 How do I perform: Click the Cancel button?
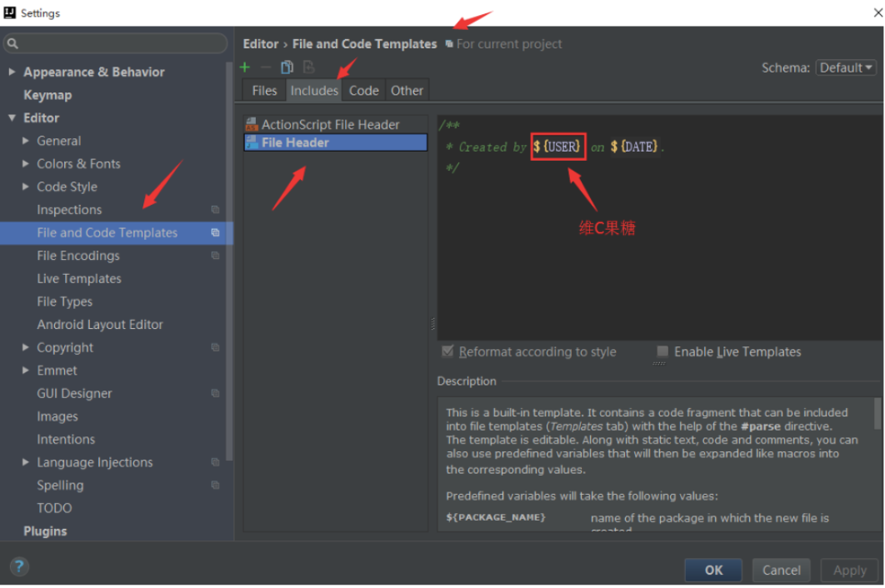[781, 570]
